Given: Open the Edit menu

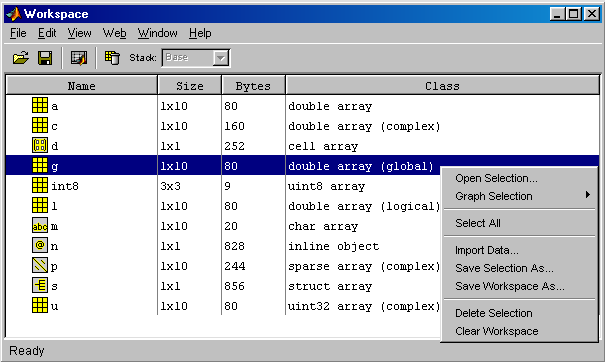Looking at the screenshot, I should [x=47, y=33].
